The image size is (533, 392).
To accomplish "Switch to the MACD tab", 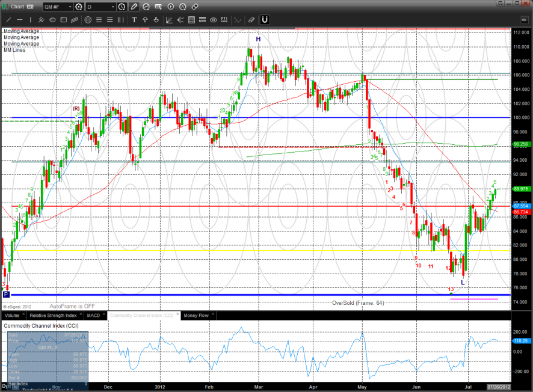I will tap(93, 315).
